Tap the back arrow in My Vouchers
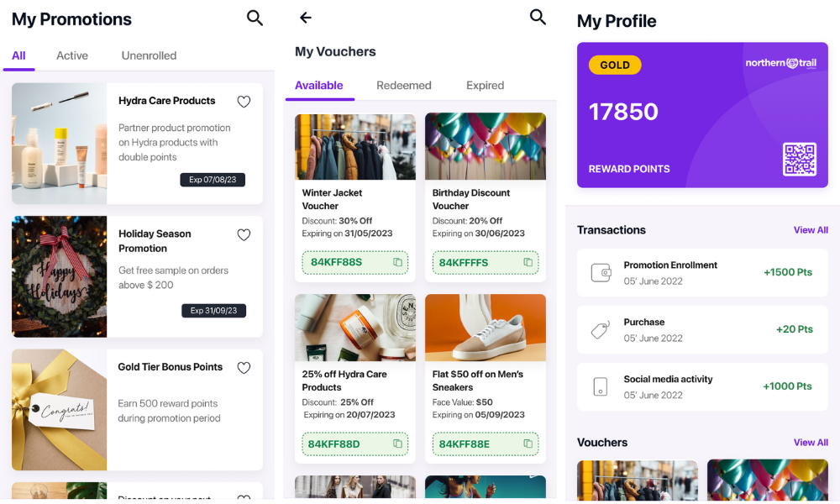The height and width of the screenshot is (504, 840). pos(306,18)
